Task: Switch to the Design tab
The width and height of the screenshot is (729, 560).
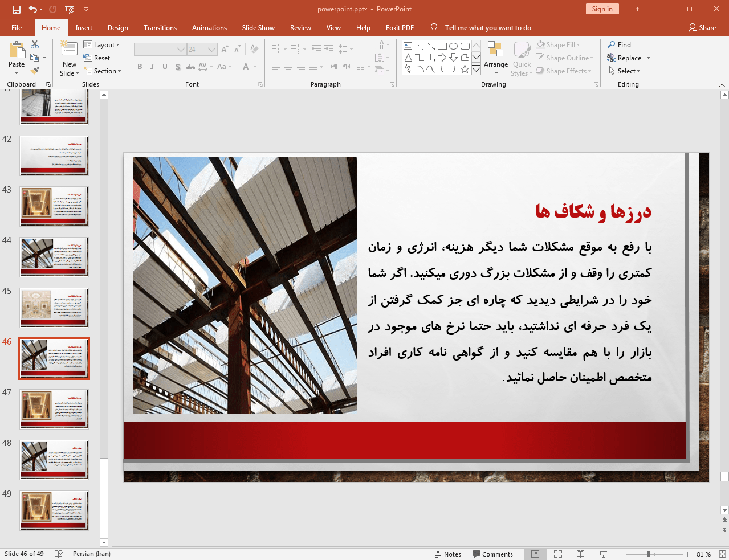Action: 118,27
